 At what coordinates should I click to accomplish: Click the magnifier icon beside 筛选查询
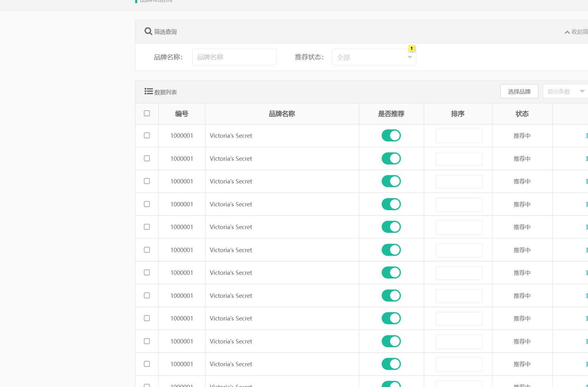148,31
